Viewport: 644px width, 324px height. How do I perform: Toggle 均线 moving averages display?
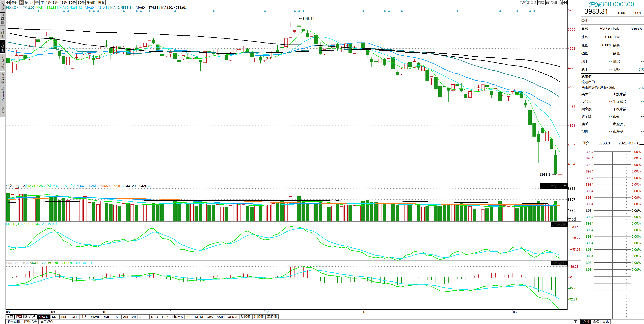(541, 3)
